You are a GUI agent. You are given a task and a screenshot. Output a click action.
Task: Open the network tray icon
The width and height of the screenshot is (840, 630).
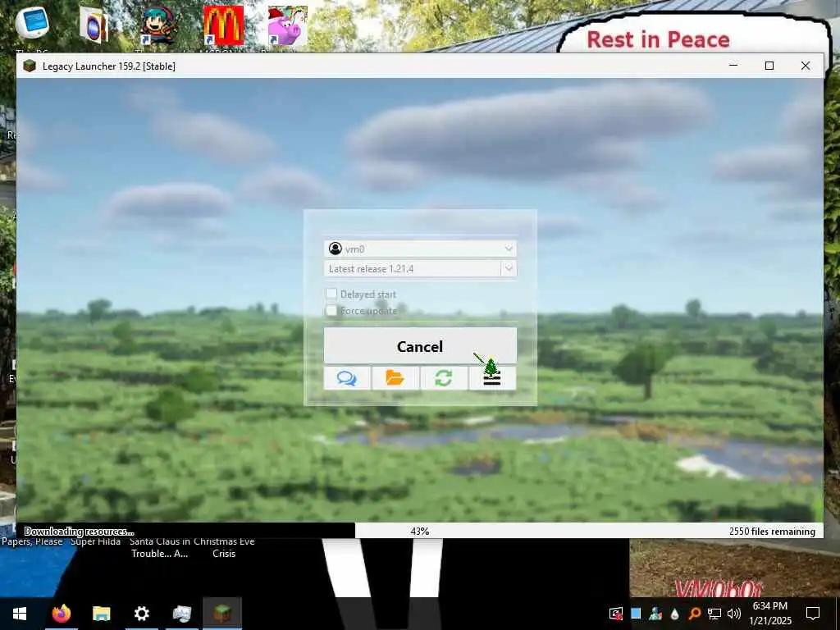point(714,614)
